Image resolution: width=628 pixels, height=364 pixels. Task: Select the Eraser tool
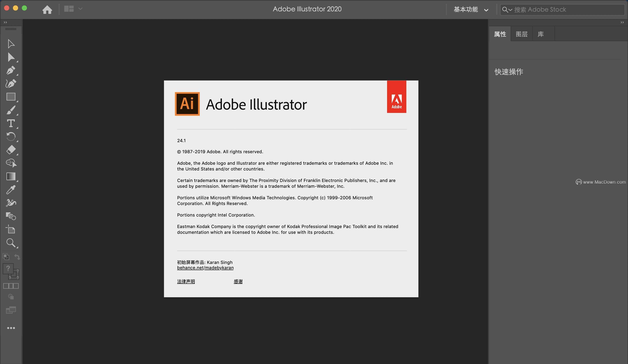[x=11, y=150]
